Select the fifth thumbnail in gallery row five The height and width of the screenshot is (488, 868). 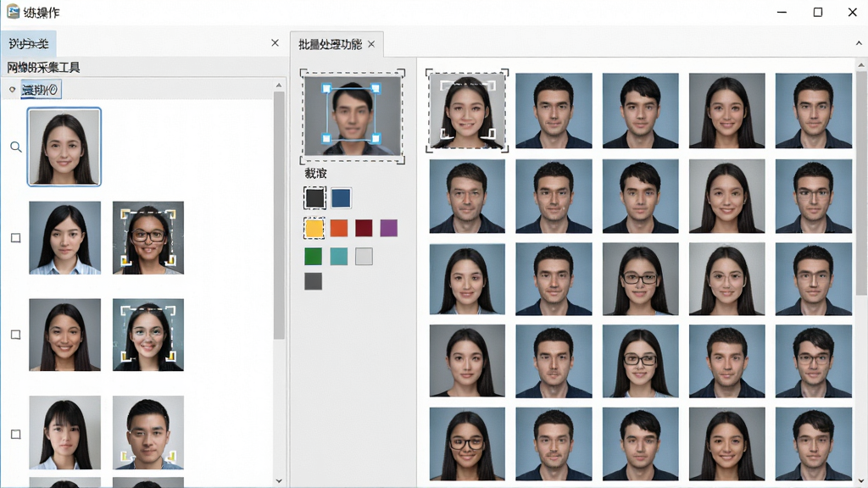[x=814, y=444]
